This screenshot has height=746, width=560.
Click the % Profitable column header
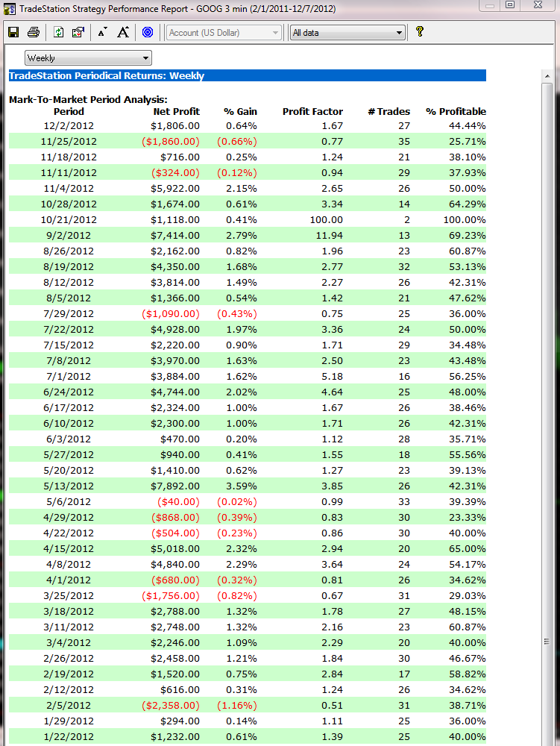456,111
